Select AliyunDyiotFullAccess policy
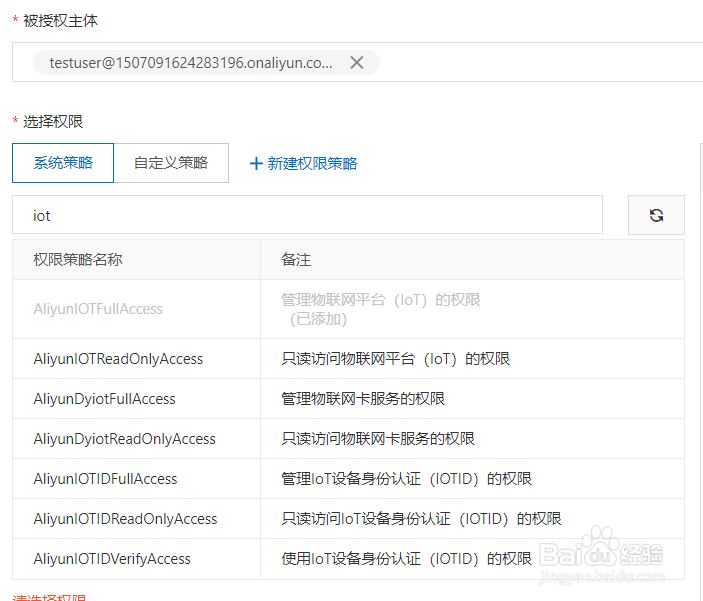This screenshot has height=601, width=703. [104, 399]
